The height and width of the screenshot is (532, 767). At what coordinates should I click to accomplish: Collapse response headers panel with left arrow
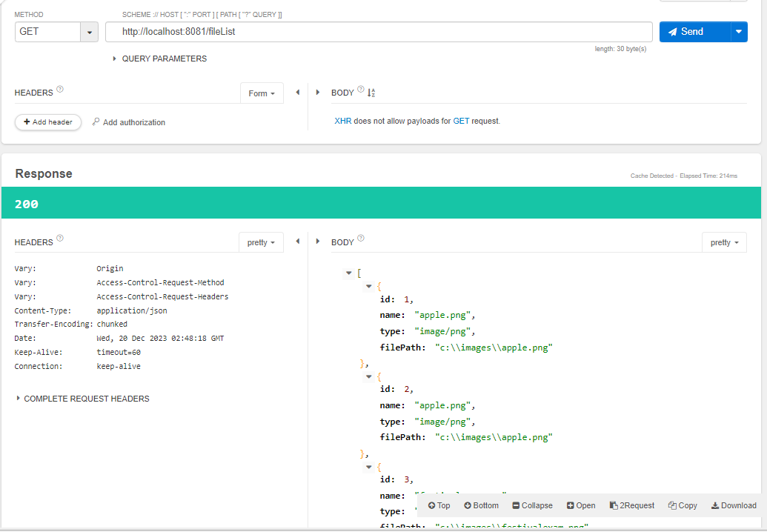pyautogui.click(x=297, y=241)
